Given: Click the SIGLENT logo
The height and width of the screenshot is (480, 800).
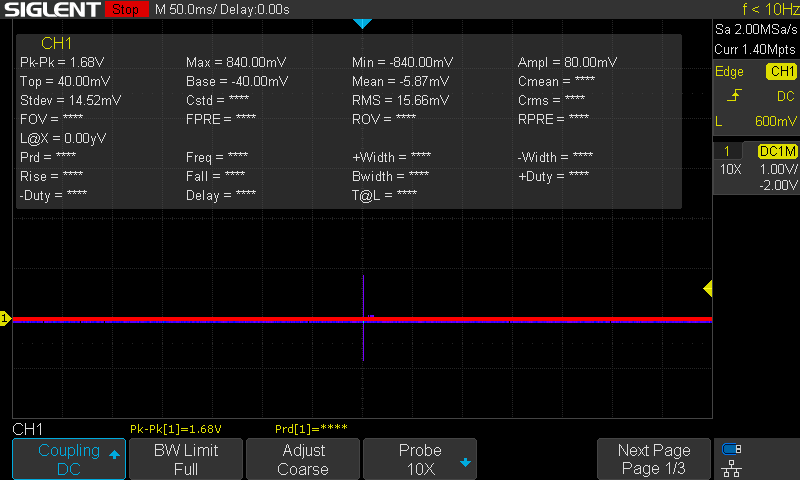Looking at the screenshot, I should point(52,9).
